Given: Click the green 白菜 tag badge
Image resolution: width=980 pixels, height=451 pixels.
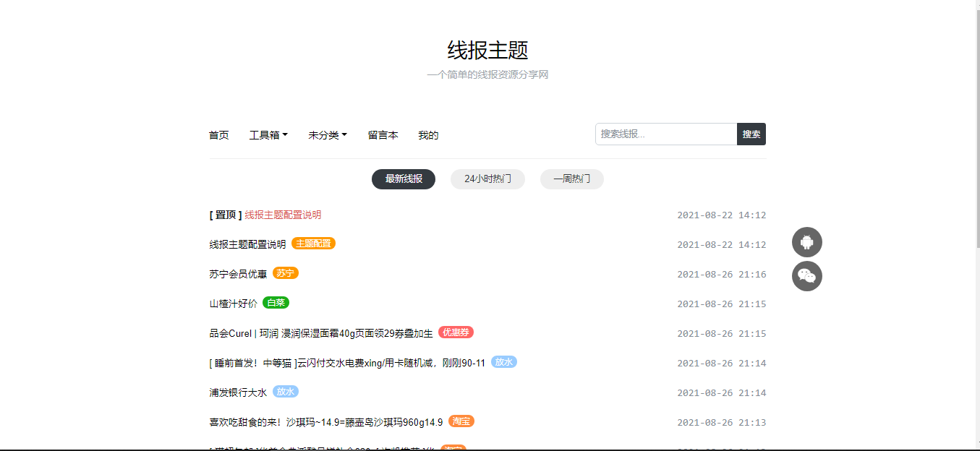Looking at the screenshot, I should click(275, 303).
